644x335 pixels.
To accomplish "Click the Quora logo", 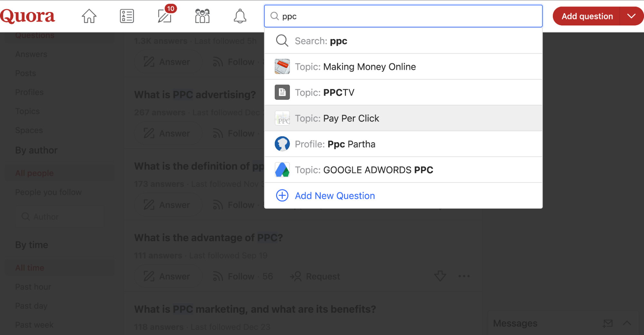I will coord(28,16).
